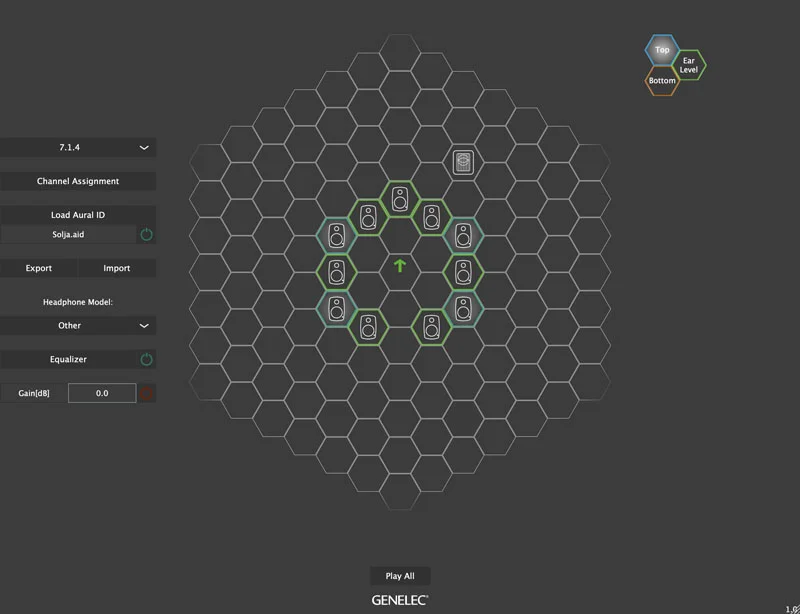Screen dimensions: 800x614
Task: Click the Export button
Action: 39,268
